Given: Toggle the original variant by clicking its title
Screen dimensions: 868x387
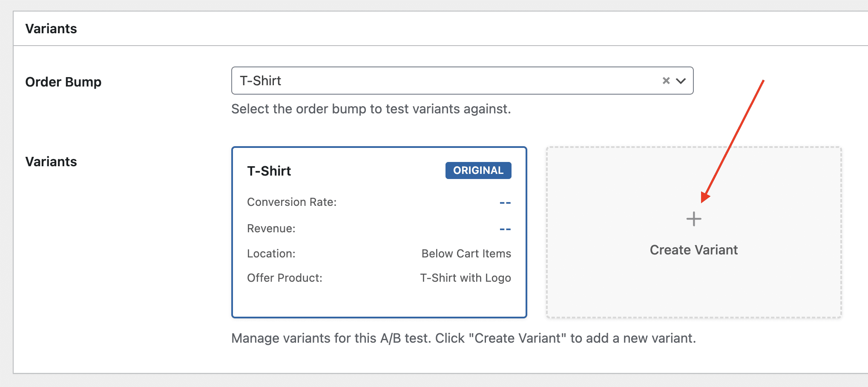Looking at the screenshot, I should click(269, 170).
